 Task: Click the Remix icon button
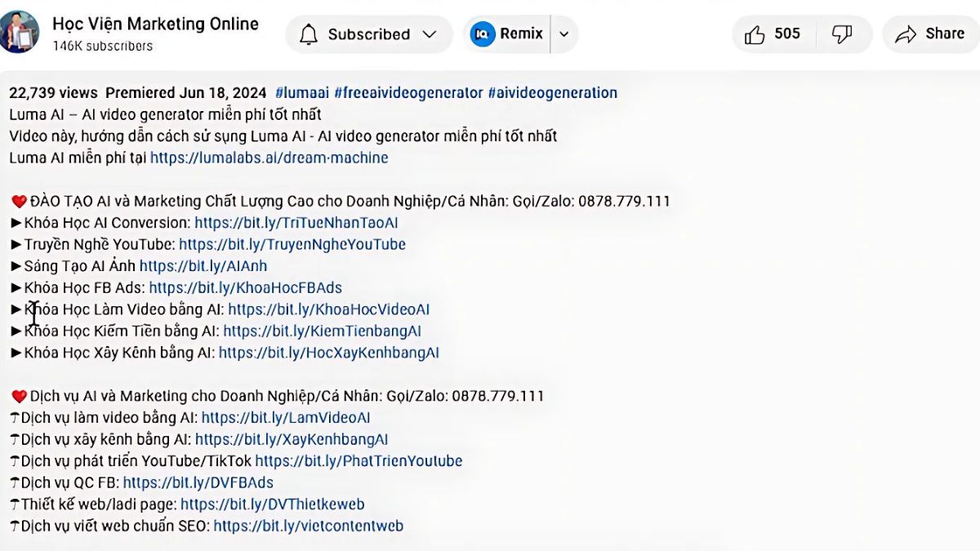[x=482, y=33]
